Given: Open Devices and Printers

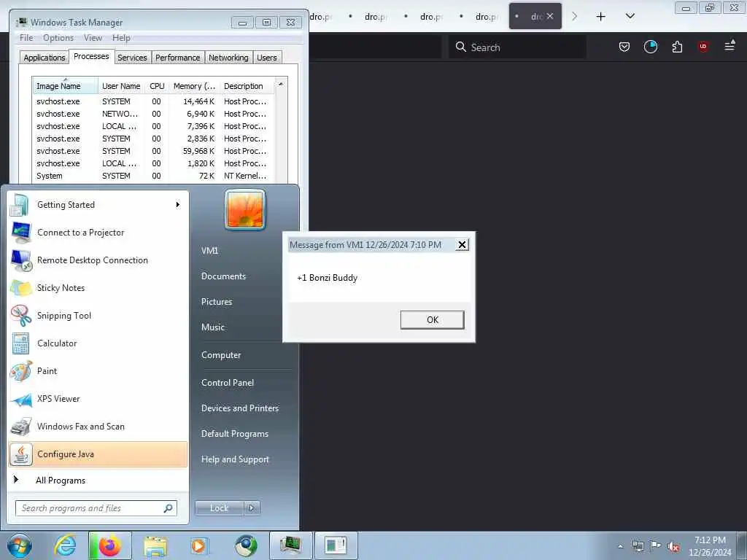Looking at the screenshot, I should click(x=241, y=408).
